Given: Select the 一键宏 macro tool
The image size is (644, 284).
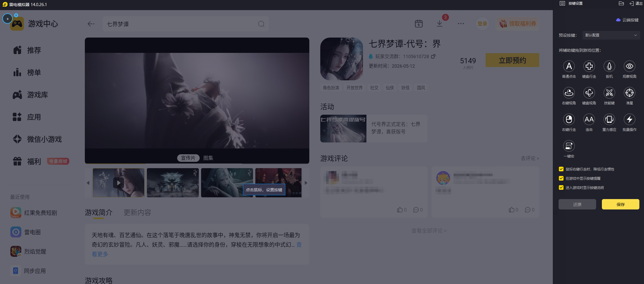Looking at the screenshot, I should 569,146.
